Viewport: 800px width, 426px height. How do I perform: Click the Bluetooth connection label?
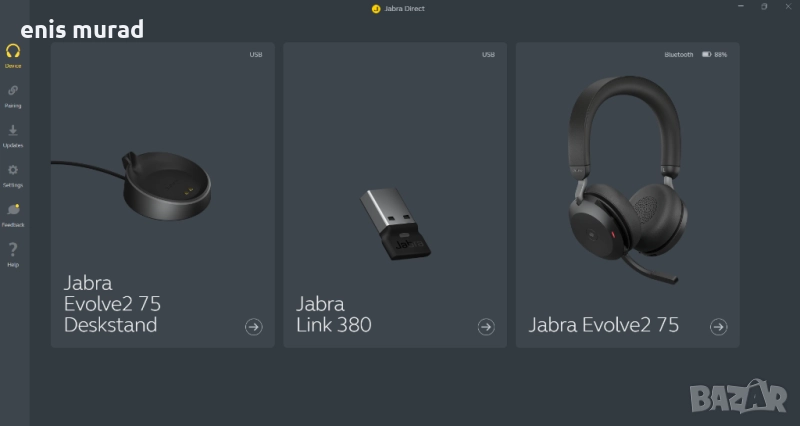click(679, 55)
